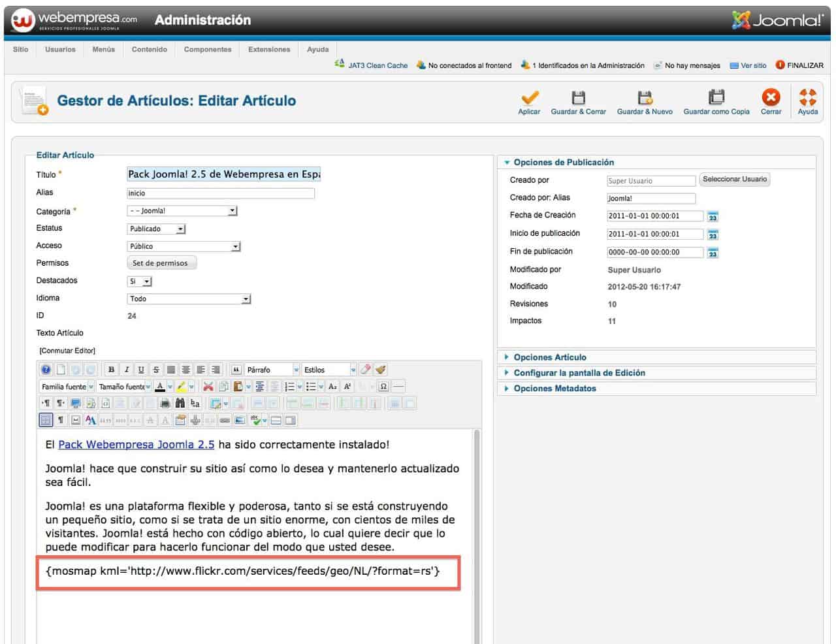Click the insert table icon

click(216, 404)
